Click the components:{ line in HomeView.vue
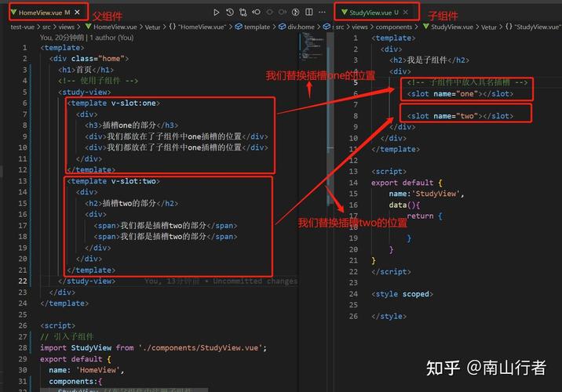 tap(75, 382)
